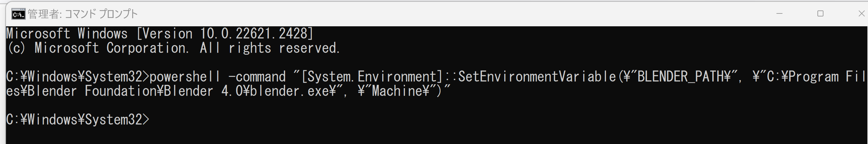Click the Microsoft Windows Version line

tap(160, 34)
